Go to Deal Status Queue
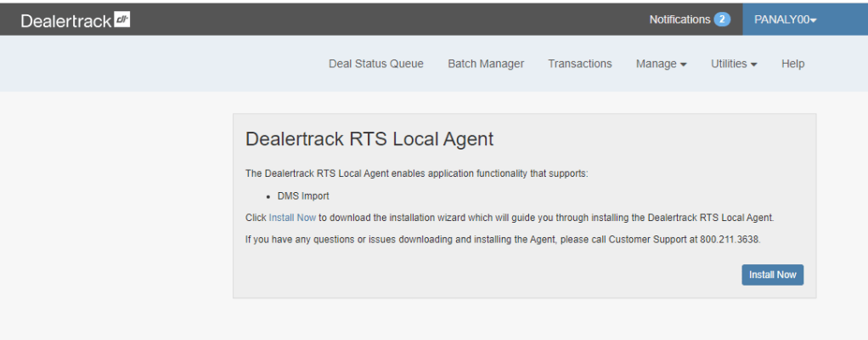This screenshot has width=868, height=340. 376,64
